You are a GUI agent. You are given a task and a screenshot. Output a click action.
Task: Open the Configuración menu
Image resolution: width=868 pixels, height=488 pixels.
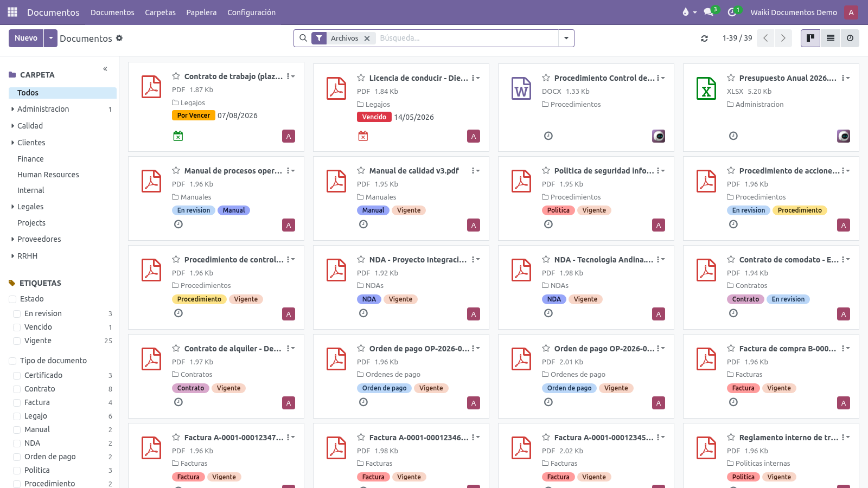click(251, 12)
